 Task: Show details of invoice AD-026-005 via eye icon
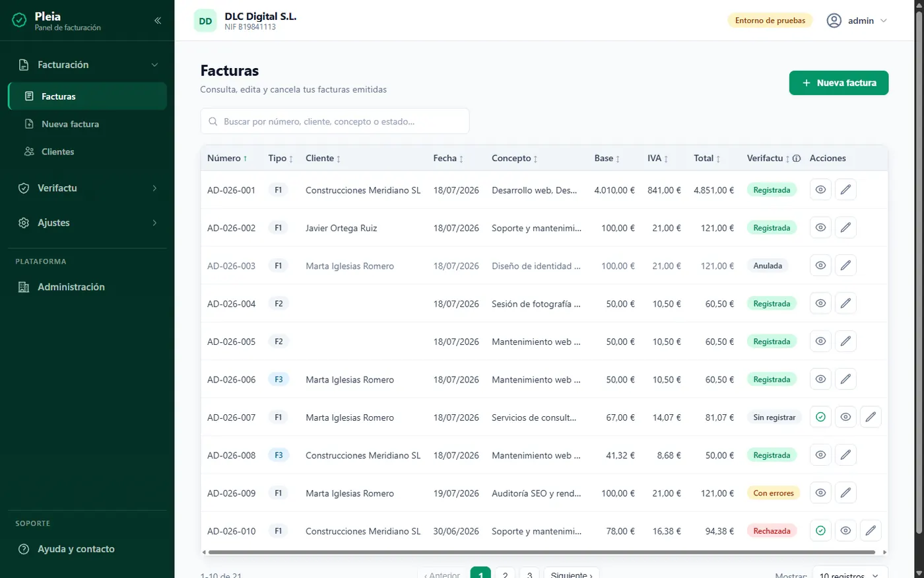pyautogui.click(x=820, y=342)
